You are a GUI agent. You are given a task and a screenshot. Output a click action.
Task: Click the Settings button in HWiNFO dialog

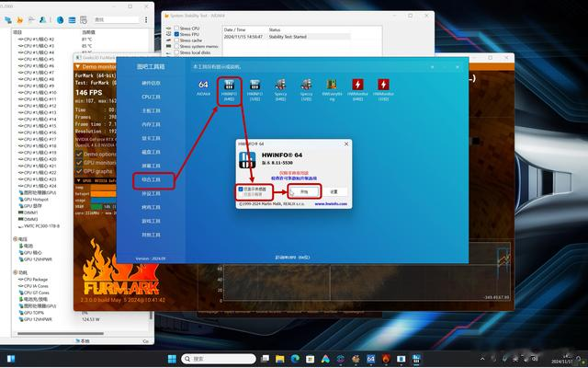click(x=334, y=192)
